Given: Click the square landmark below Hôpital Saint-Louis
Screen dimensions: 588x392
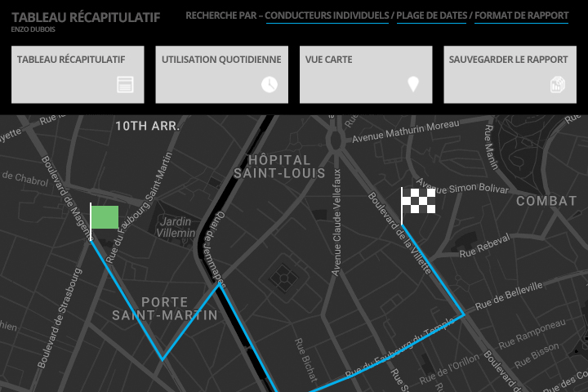Looking at the screenshot, I should [283, 278].
